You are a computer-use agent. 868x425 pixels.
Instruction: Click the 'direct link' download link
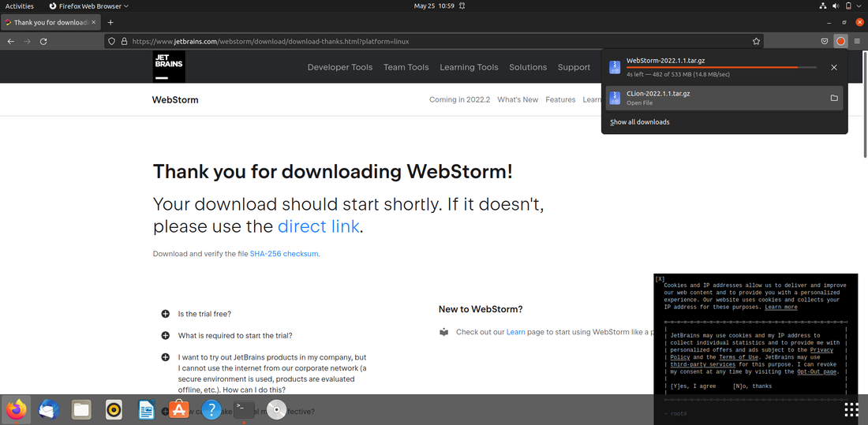(318, 226)
